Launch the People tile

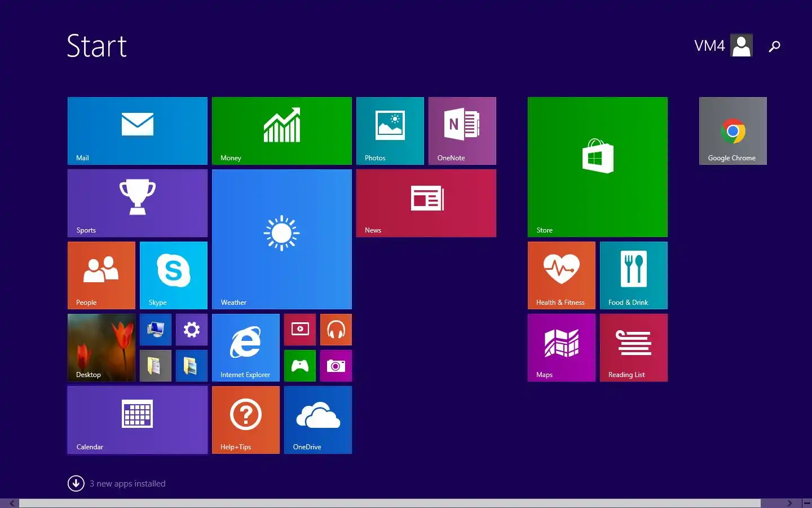(101, 275)
